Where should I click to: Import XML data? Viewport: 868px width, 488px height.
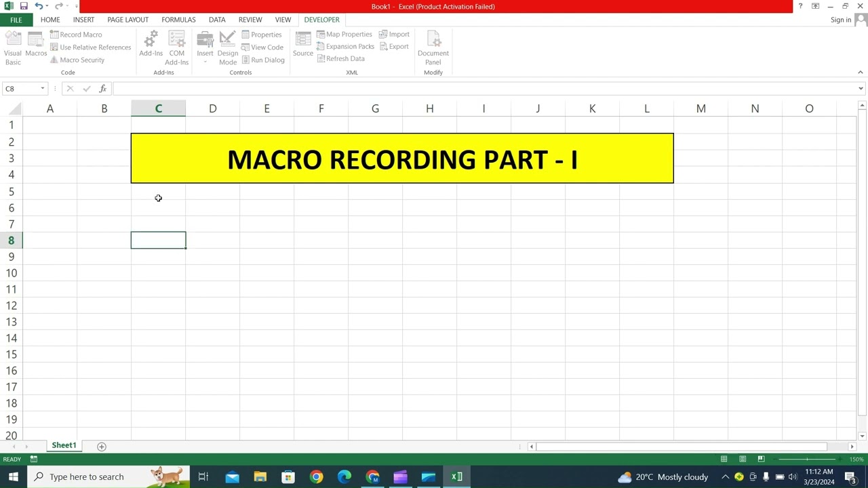pyautogui.click(x=394, y=34)
